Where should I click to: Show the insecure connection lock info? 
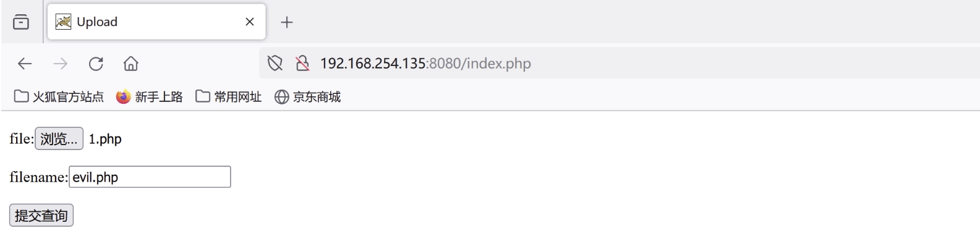pos(302,63)
